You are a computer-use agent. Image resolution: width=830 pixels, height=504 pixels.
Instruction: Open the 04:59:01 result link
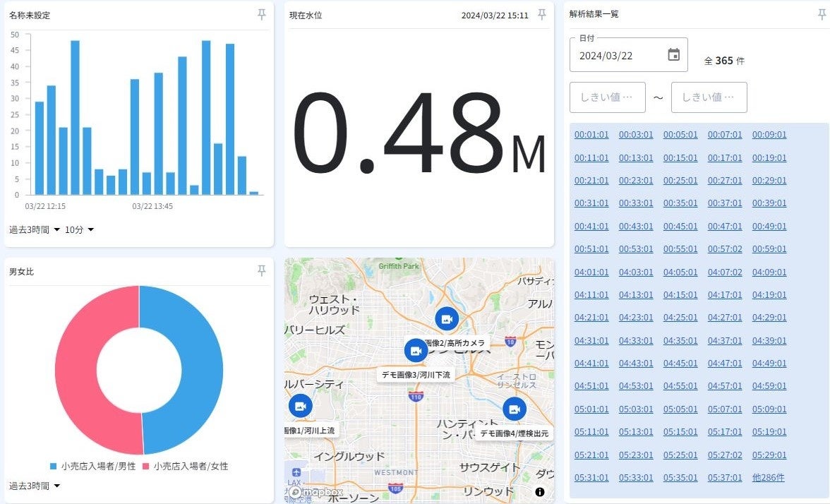click(x=769, y=386)
